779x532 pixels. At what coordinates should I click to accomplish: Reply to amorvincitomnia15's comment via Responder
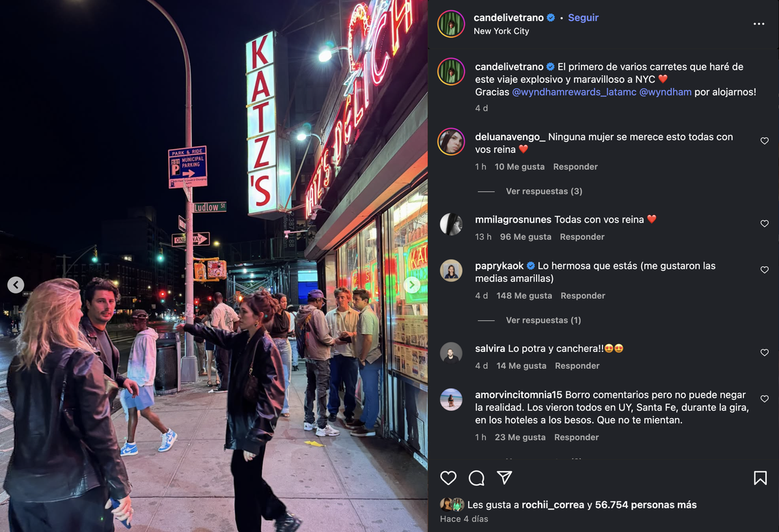[576, 438]
